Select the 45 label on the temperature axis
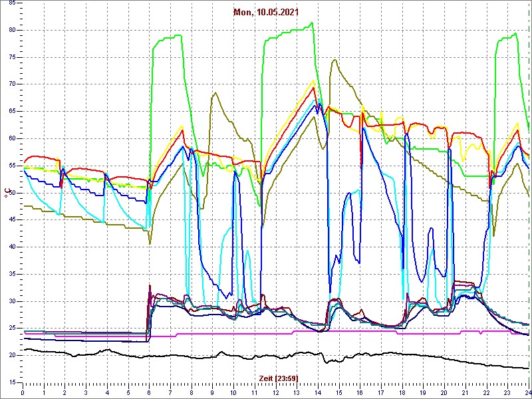The width and height of the screenshot is (532, 399). pyautogui.click(x=12, y=220)
